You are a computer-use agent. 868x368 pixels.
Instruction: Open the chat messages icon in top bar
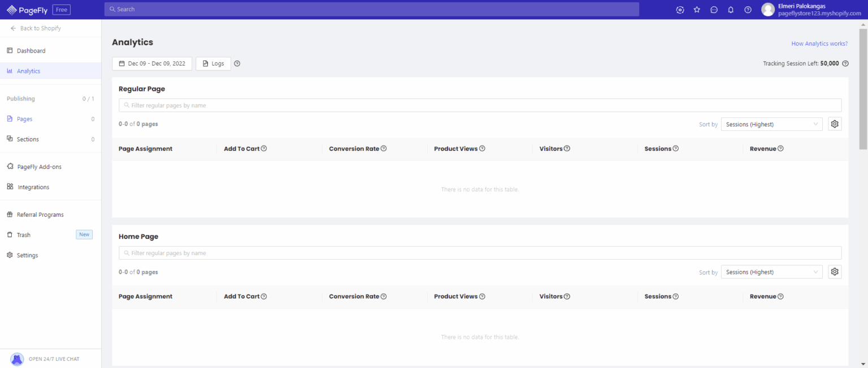pos(714,10)
